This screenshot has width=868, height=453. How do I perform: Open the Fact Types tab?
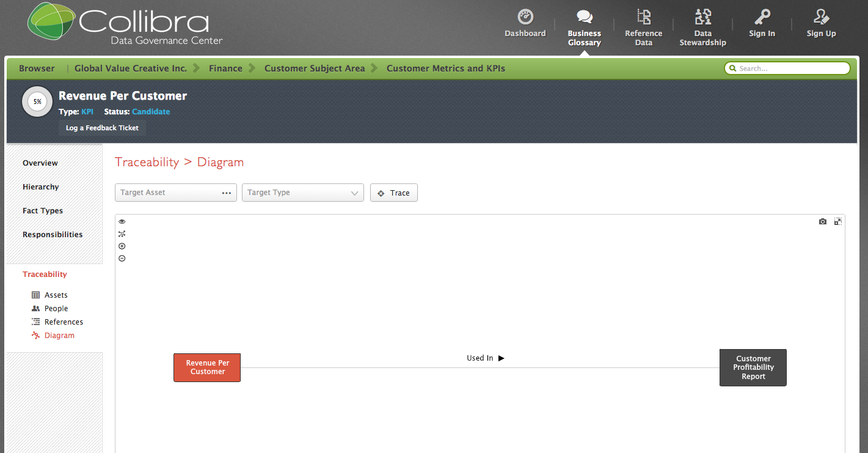click(43, 211)
